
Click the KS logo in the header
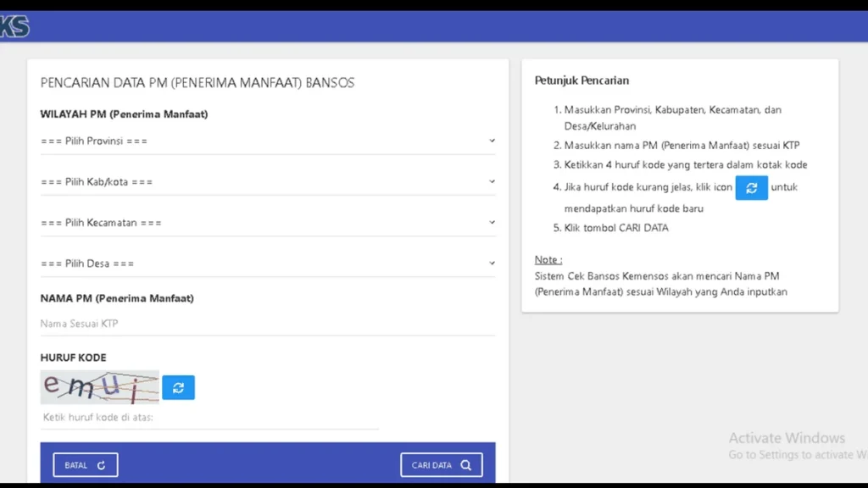[x=15, y=27]
